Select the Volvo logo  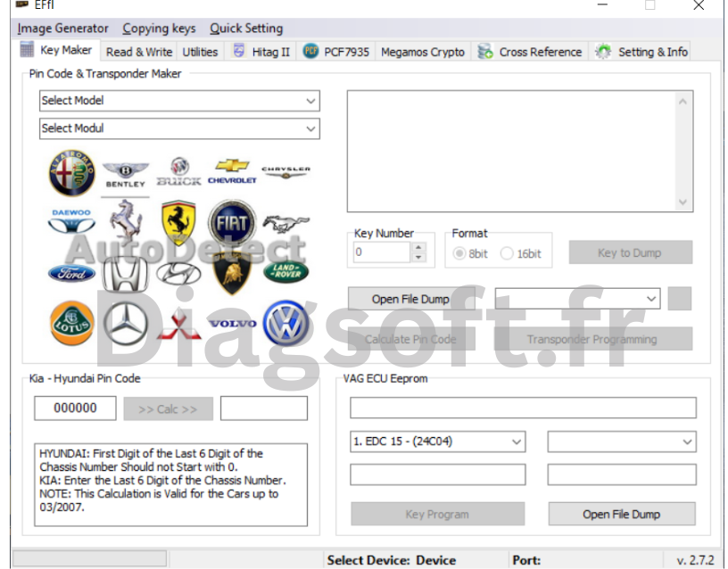[232, 324]
